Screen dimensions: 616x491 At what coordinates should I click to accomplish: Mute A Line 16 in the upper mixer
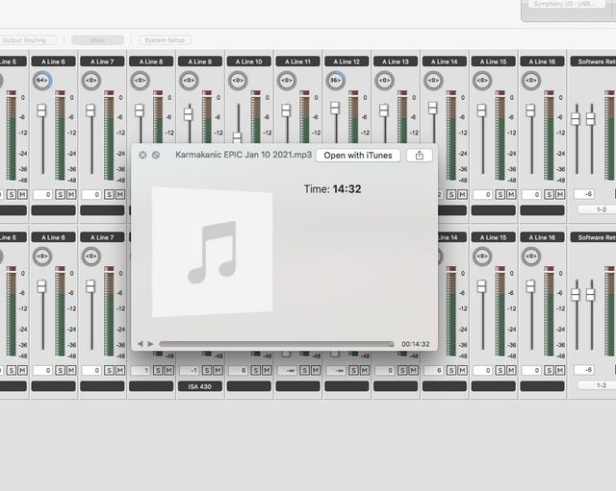[560, 194]
